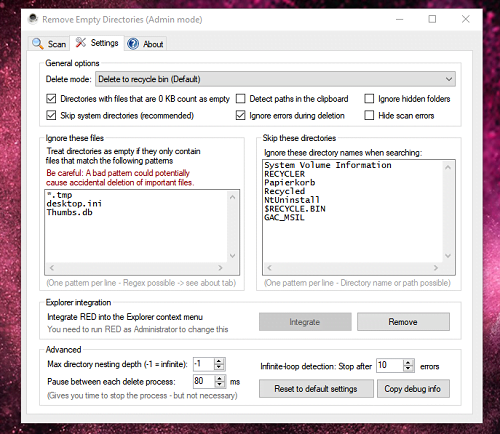Open the About tab
This screenshot has height=434, width=500.
(x=146, y=44)
